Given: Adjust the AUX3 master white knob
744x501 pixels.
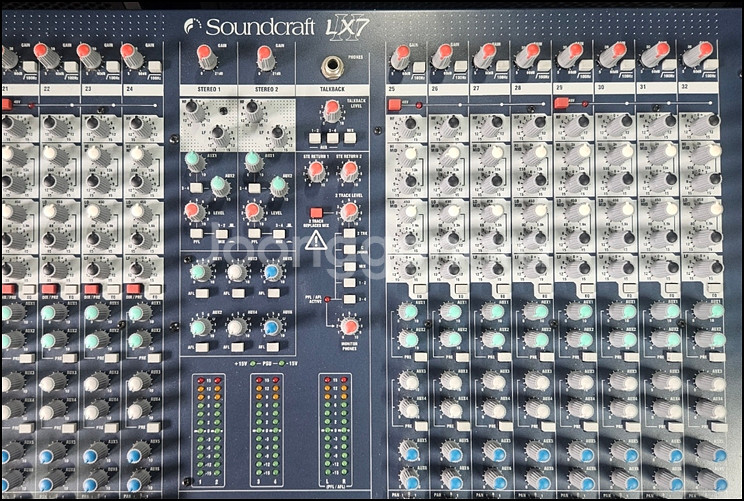Looking at the screenshot, I should pos(236,273).
